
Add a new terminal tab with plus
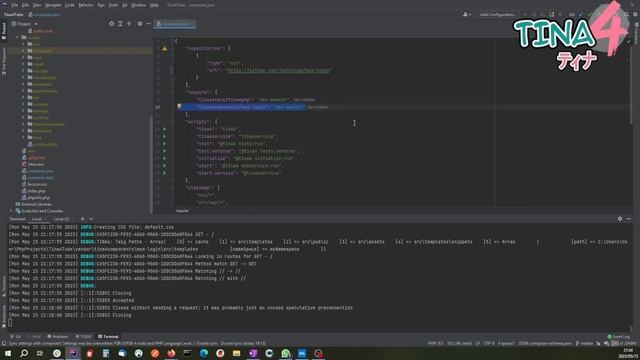click(x=82, y=219)
